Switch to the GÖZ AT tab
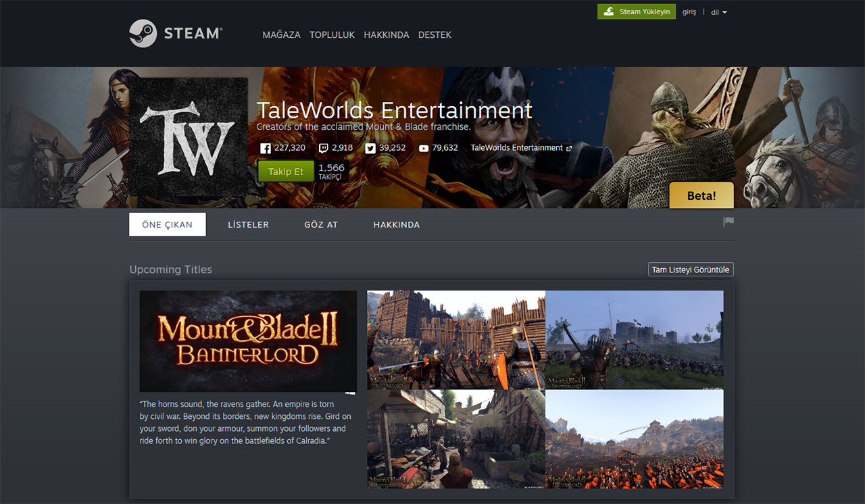 point(321,224)
